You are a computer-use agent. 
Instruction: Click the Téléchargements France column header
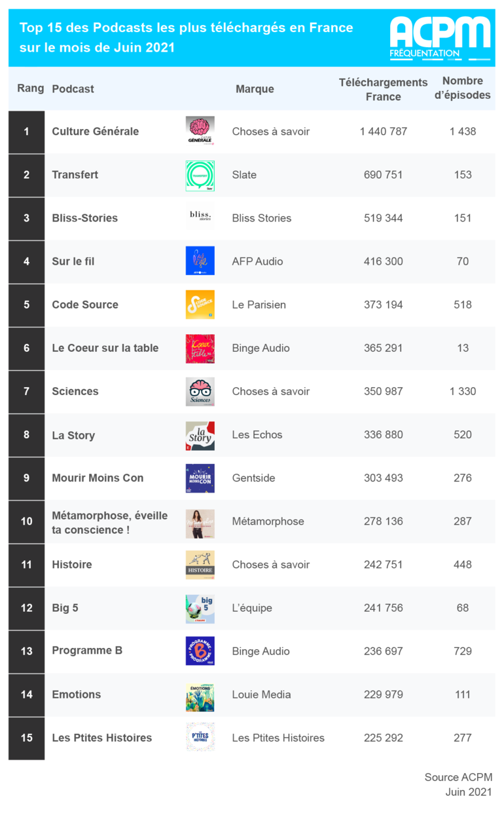coord(383,89)
